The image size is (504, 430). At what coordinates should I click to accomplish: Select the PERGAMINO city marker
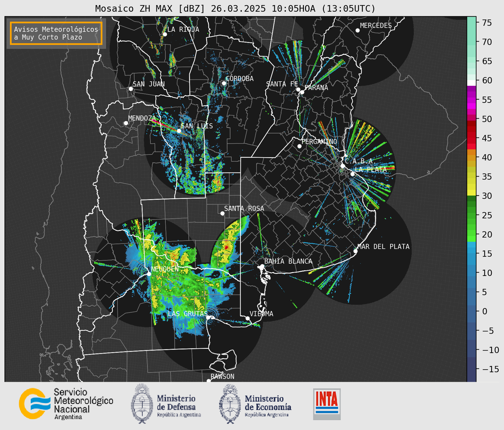(299, 146)
